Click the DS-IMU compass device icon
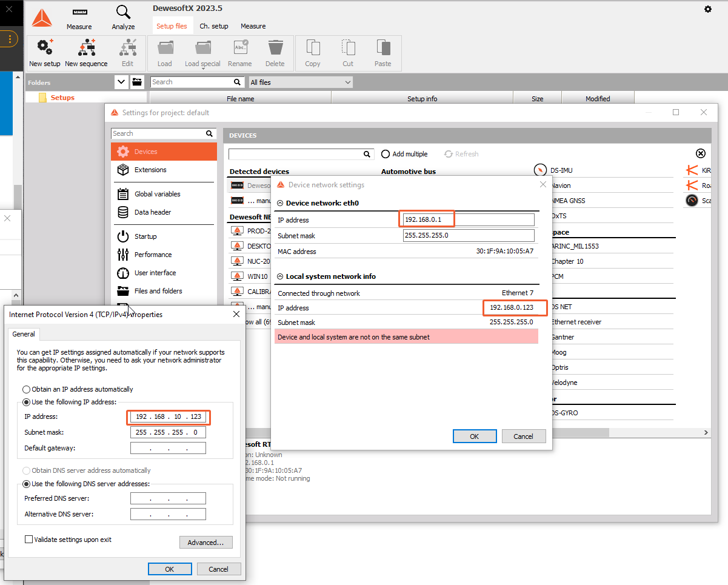This screenshot has width=728, height=585. [x=540, y=170]
